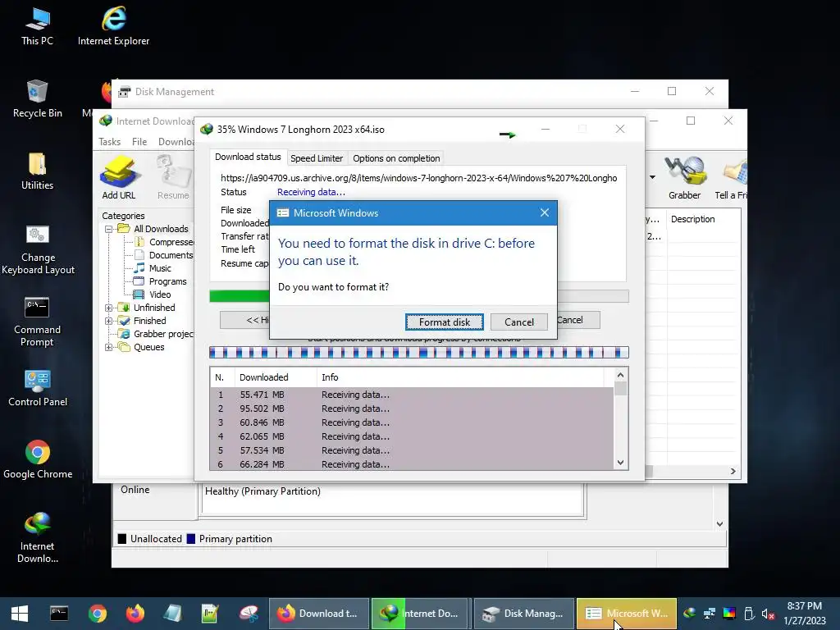
Task: Expand the Finished category
Action: (x=109, y=321)
